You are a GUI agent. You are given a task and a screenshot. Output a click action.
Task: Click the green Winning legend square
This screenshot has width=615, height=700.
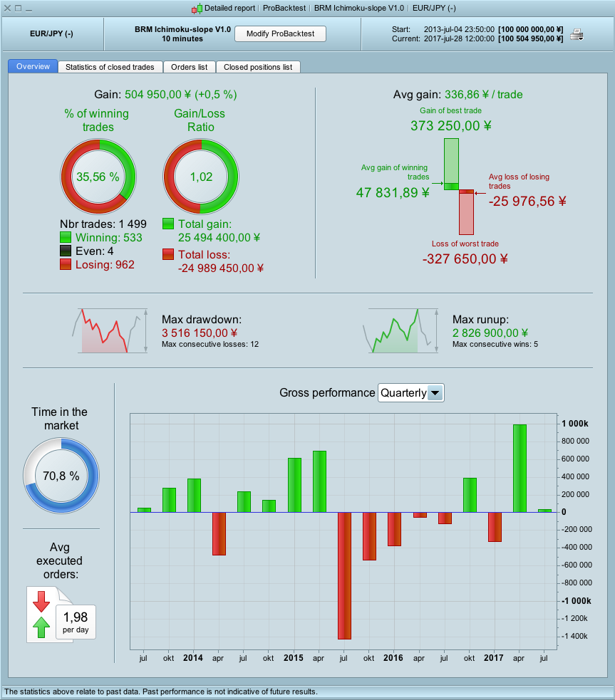point(66,237)
